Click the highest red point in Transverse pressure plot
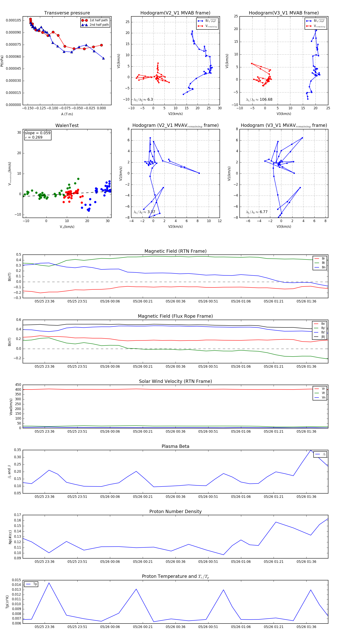Viewport: 351px width, 644px height. tap(30, 19)
